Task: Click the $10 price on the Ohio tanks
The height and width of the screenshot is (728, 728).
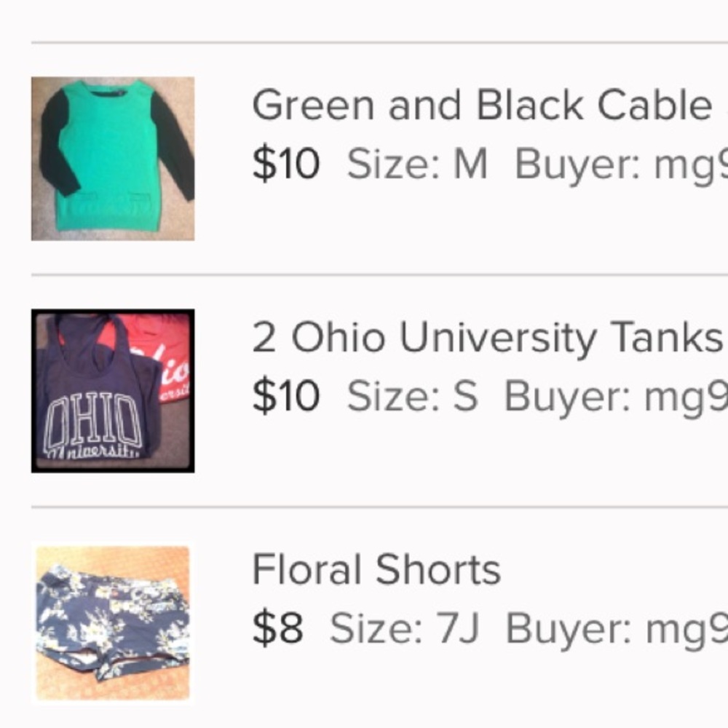Action: [x=285, y=397]
